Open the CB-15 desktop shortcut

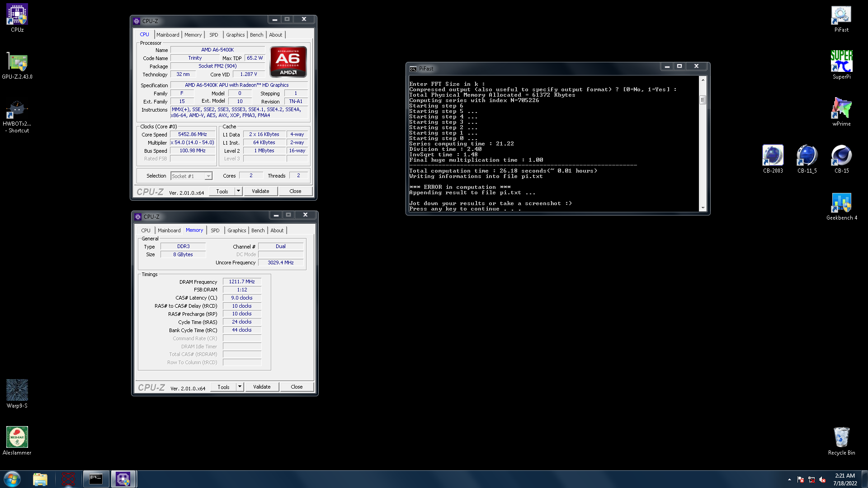coord(841,159)
